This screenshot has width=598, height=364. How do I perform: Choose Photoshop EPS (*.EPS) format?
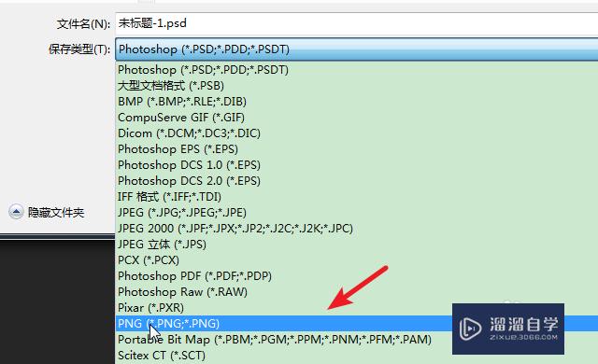coord(357,149)
